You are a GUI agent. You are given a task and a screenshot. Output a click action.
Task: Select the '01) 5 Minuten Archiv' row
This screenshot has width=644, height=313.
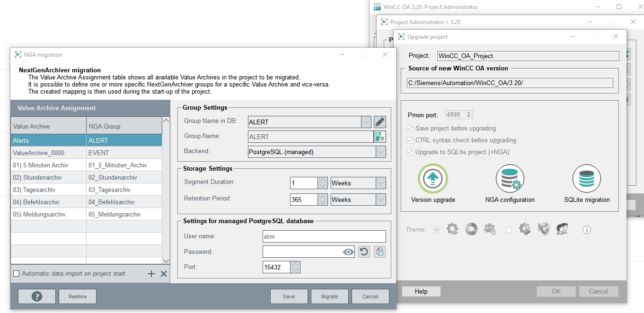(86, 165)
